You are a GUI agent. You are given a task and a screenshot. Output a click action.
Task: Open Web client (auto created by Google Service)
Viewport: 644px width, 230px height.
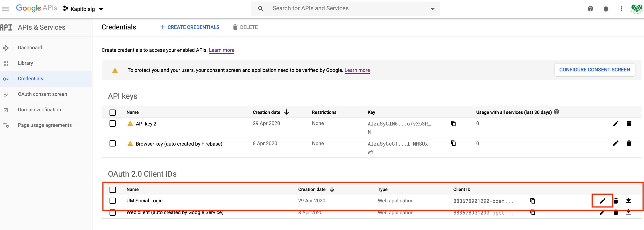(x=175, y=212)
